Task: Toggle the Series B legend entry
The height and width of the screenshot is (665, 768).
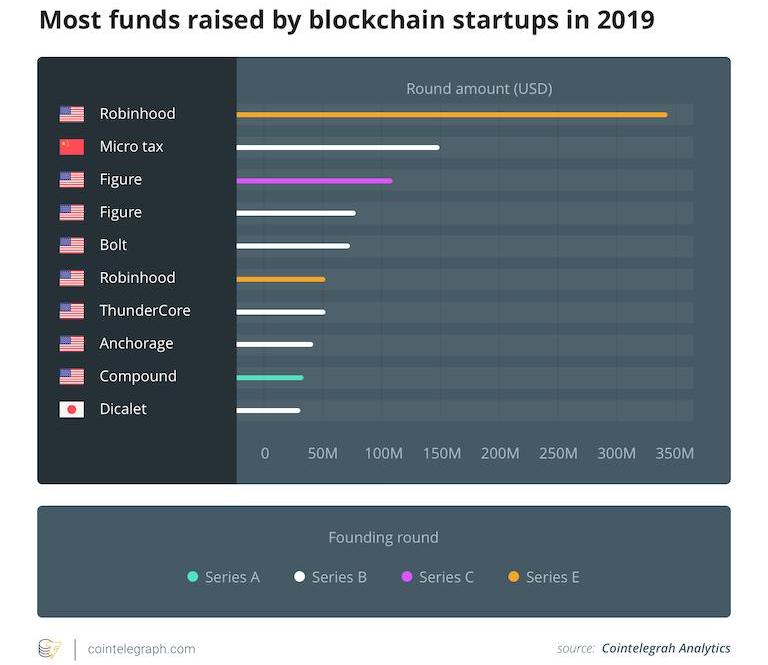Action: point(330,577)
